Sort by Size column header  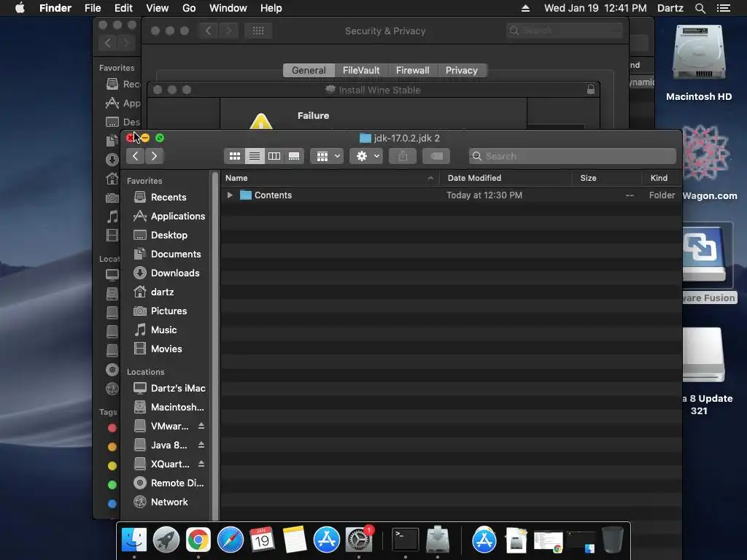point(606,178)
